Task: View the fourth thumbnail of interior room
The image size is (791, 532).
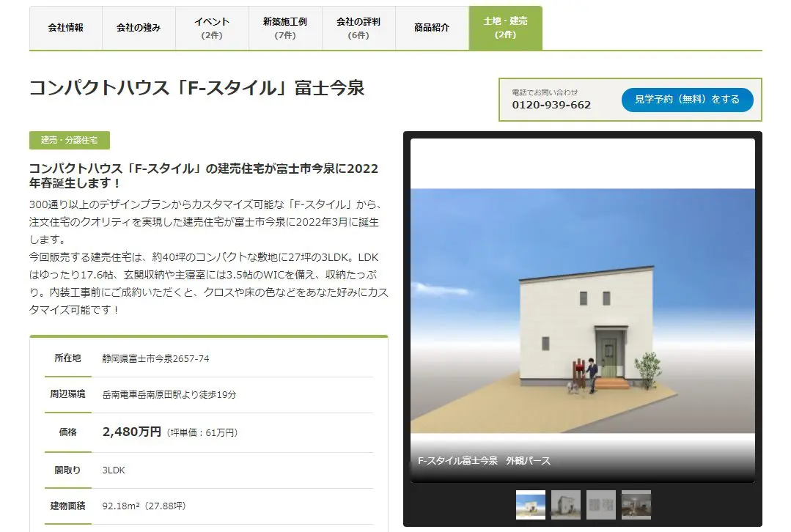Action: pyautogui.click(x=636, y=505)
